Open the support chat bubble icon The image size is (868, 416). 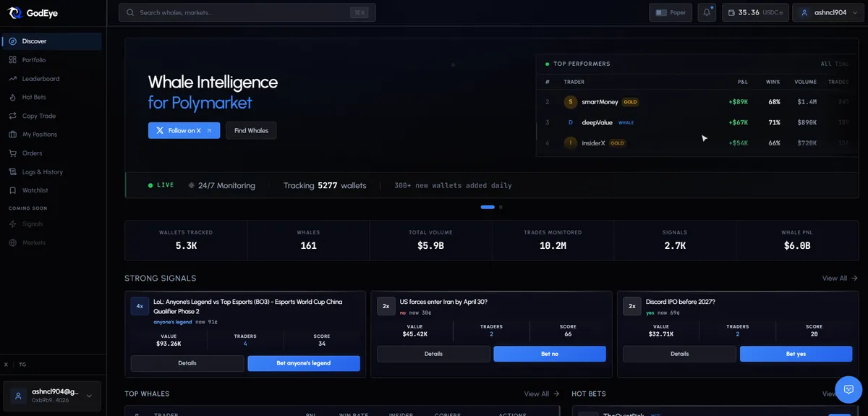coord(848,390)
